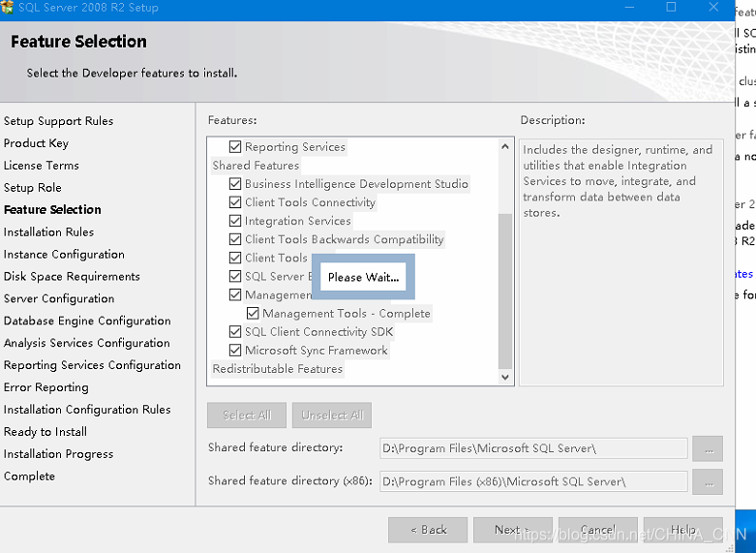The image size is (756, 553).
Task: Go to the previous step with Back
Action: 428,530
